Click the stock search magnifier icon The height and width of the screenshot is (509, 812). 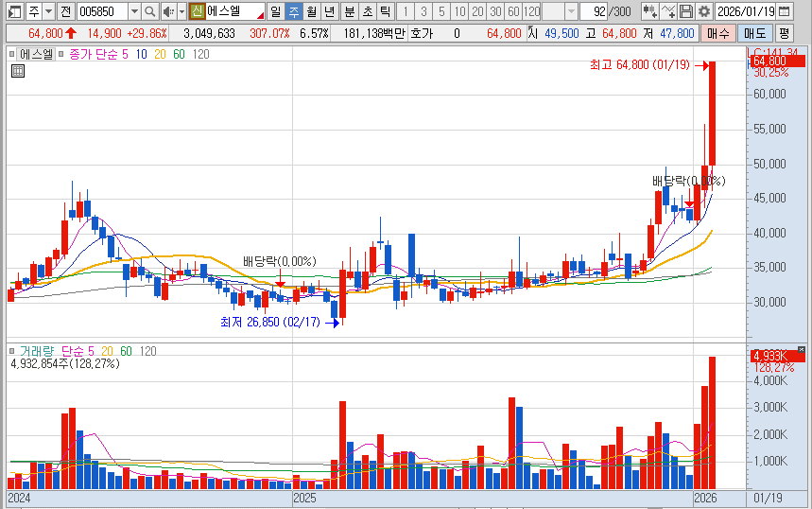[x=149, y=11]
